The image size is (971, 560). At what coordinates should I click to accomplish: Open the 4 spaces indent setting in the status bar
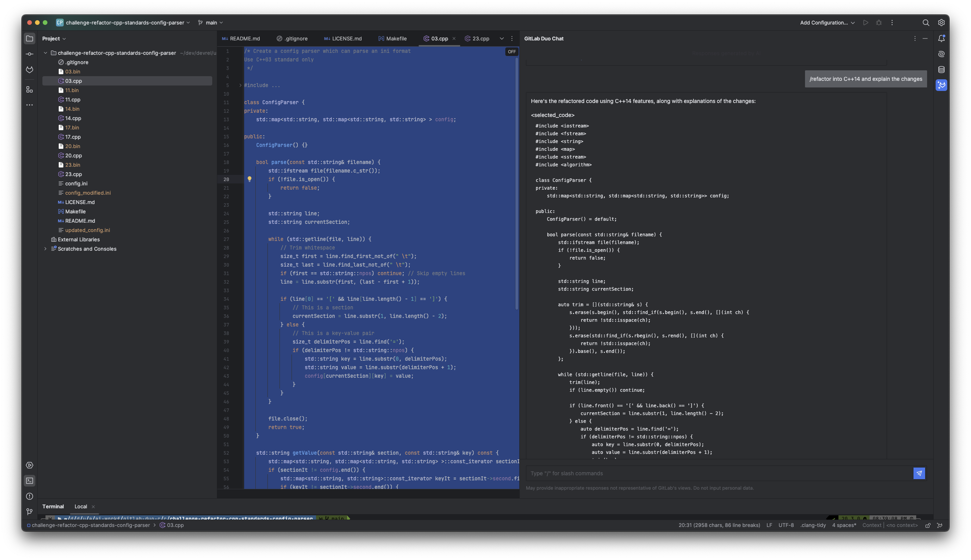pyautogui.click(x=844, y=525)
